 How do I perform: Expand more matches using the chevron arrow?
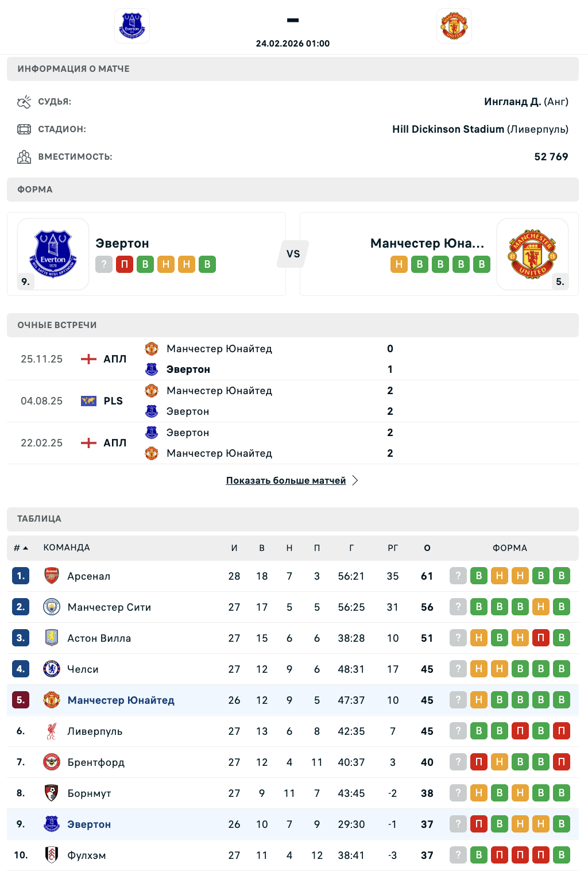[355, 480]
